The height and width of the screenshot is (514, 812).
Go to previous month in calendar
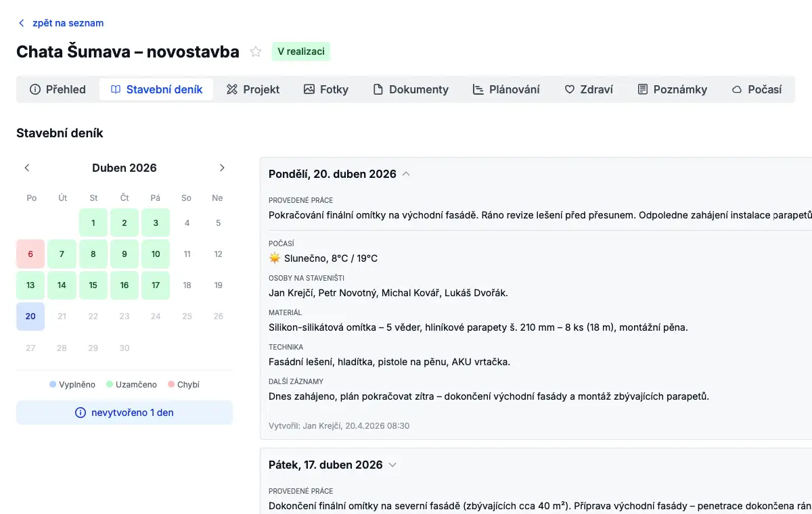[x=27, y=168]
